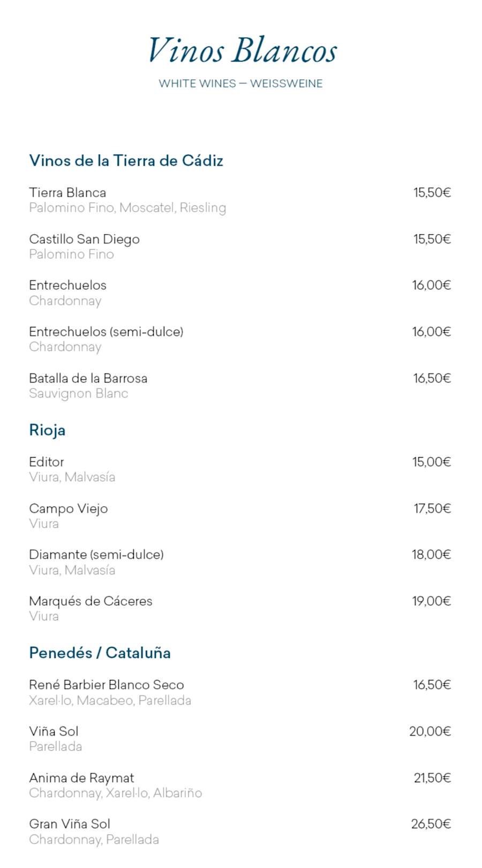Click Diamante (semi-dulce) wine
This screenshot has width=482, height=868.
[x=96, y=555]
